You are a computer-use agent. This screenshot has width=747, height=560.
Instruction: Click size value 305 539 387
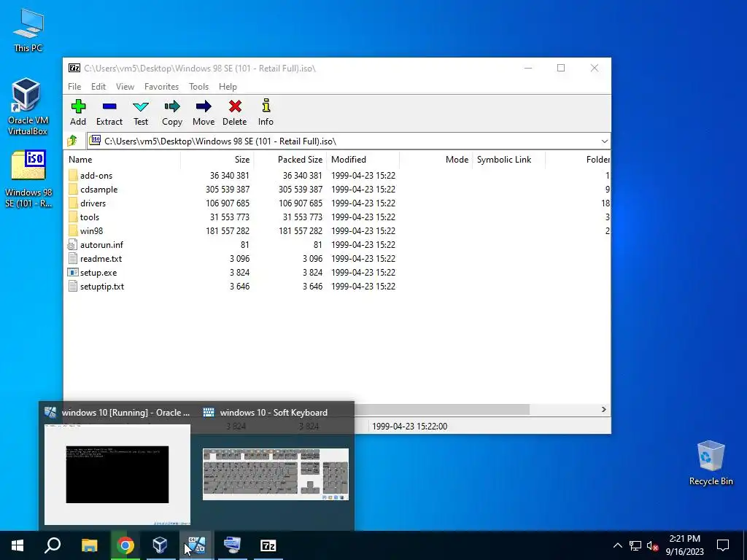[228, 190]
